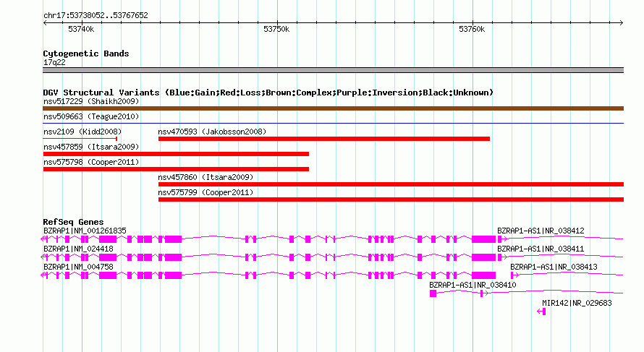
Task: Click the large last exon of BZRAP1 NM_004758
Action: 483,275
